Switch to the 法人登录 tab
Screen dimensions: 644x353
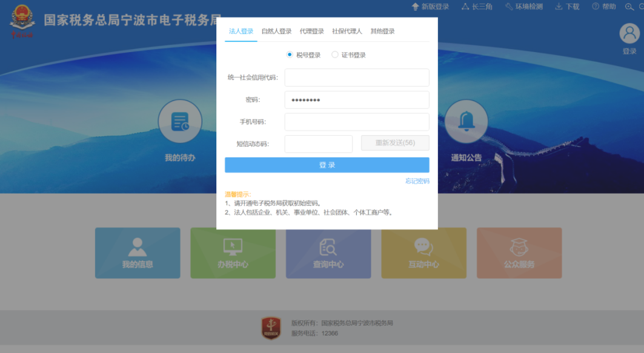[x=241, y=31]
